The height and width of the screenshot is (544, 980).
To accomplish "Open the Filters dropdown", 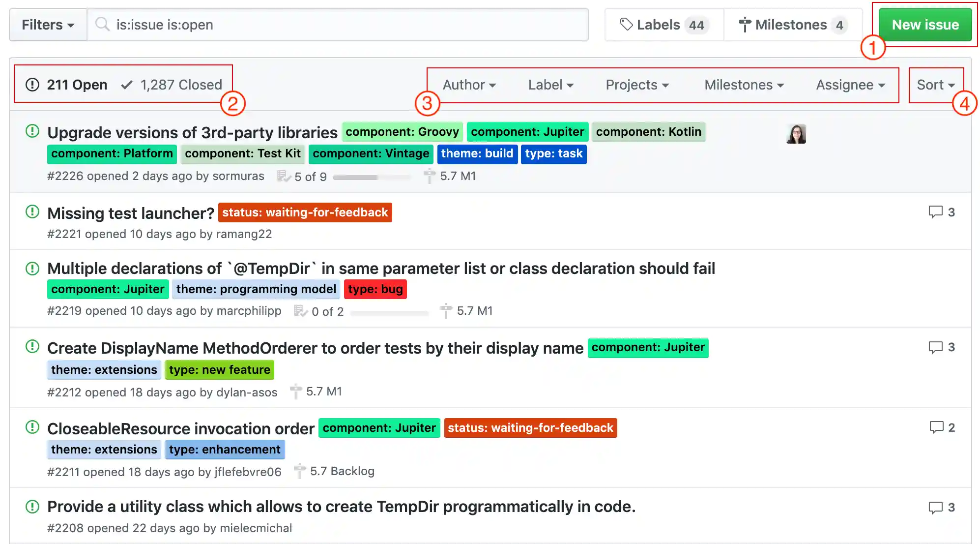I will (x=48, y=25).
